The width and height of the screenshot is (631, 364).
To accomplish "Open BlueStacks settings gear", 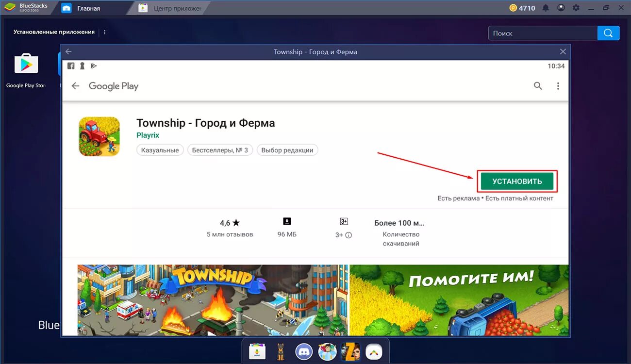I will point(576,8).
